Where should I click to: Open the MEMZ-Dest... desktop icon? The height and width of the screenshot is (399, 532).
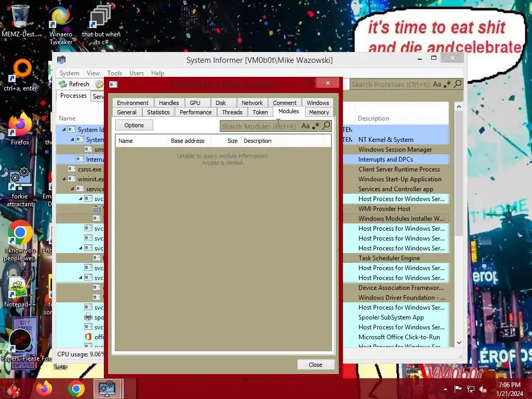pyautogui.click(x=20, y=21)
